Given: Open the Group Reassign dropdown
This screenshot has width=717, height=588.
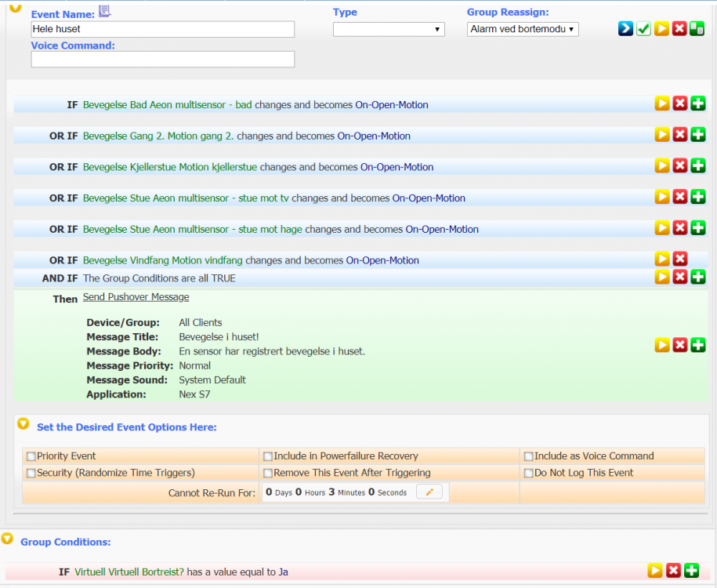Looking at the screenshot, I should [523, 29].
